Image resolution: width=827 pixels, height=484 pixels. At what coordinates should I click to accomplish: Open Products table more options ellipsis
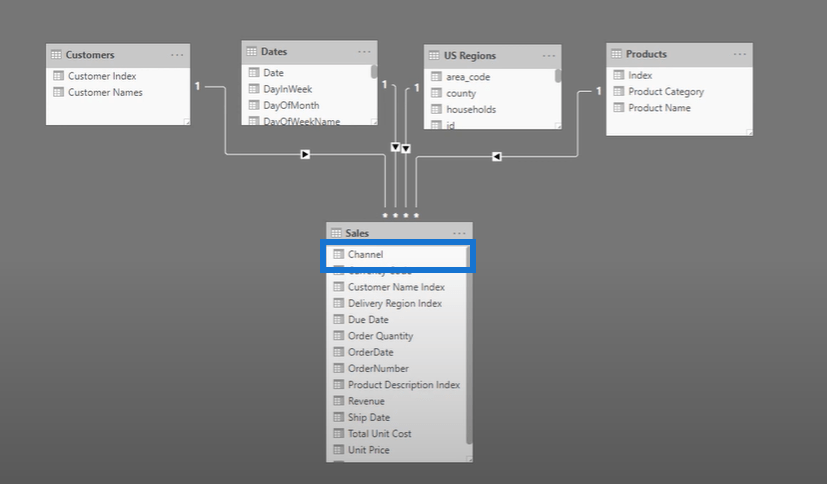click(740, 54)
